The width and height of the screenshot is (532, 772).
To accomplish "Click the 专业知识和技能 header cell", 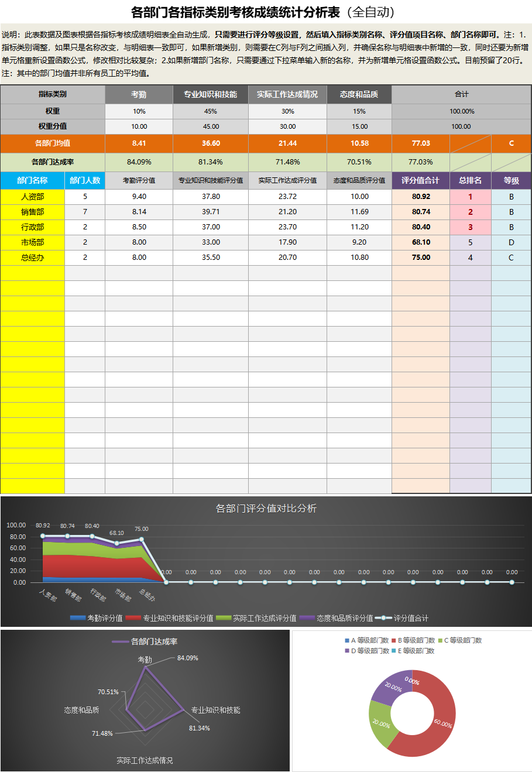I will tap(211, 94).
